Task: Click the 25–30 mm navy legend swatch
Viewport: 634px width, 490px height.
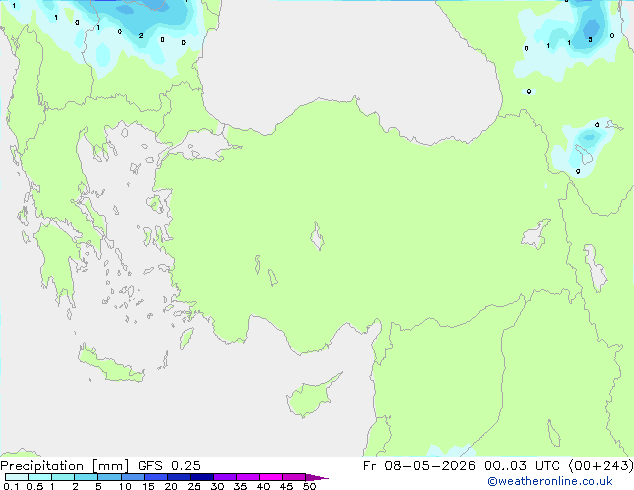Action: pos(201,477)
